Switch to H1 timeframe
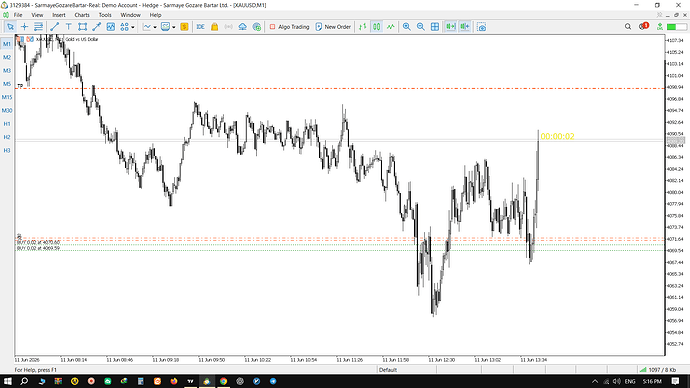 [x=7, y=124]
